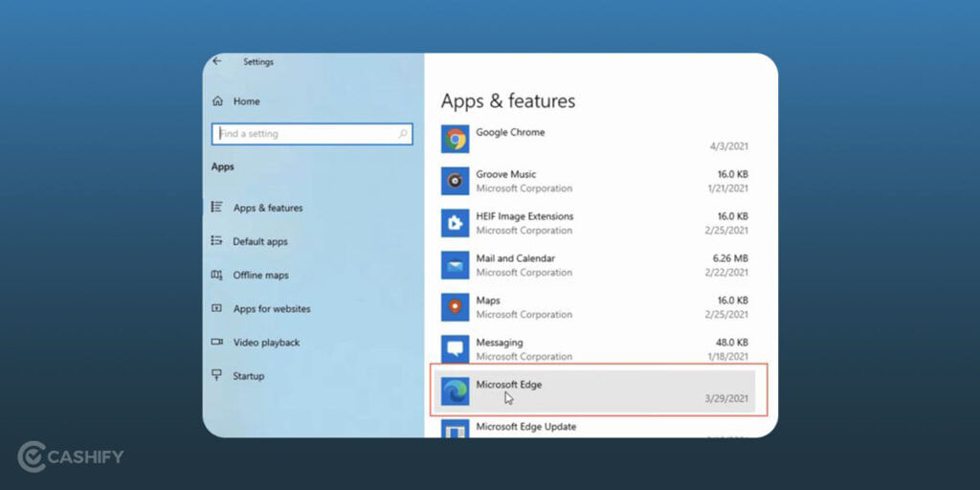This screenshot has height=490, width=980.
Task: Click the Video playback camera icon
Action: [x=217, y=342]
